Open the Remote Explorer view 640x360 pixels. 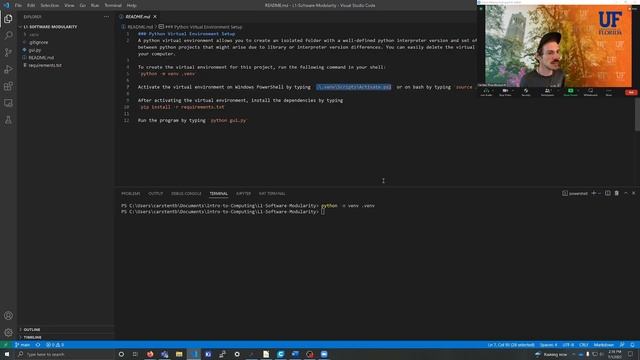click(8, 103)
